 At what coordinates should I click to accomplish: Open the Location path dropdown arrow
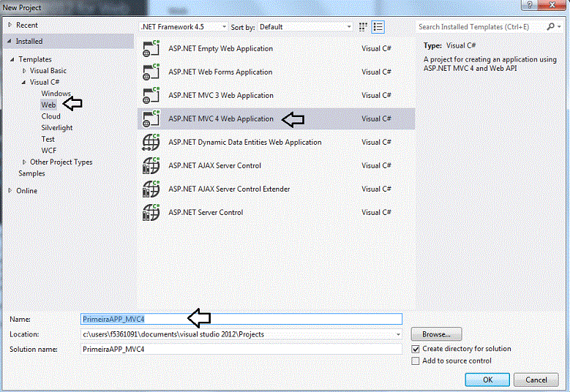pos(398,334)
